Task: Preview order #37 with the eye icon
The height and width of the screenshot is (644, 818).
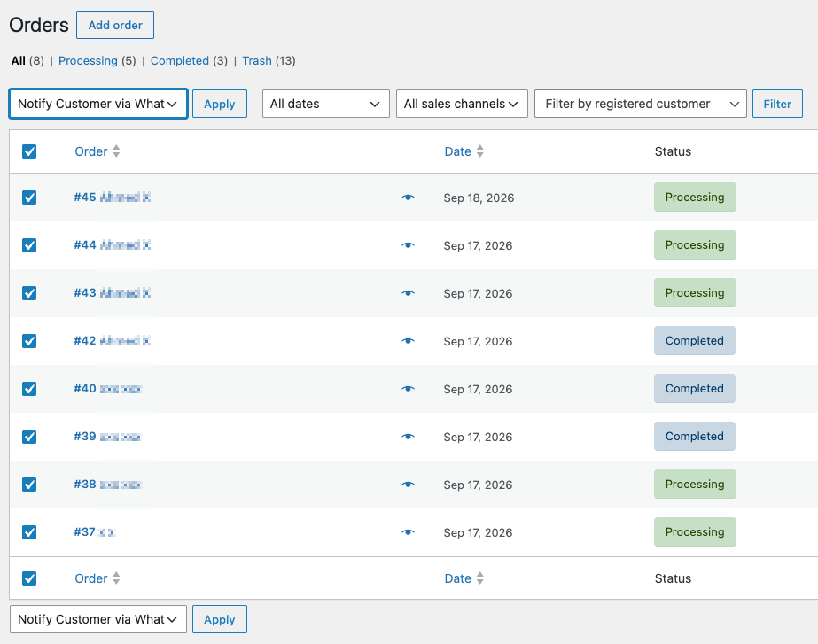Action: [408, 532]
